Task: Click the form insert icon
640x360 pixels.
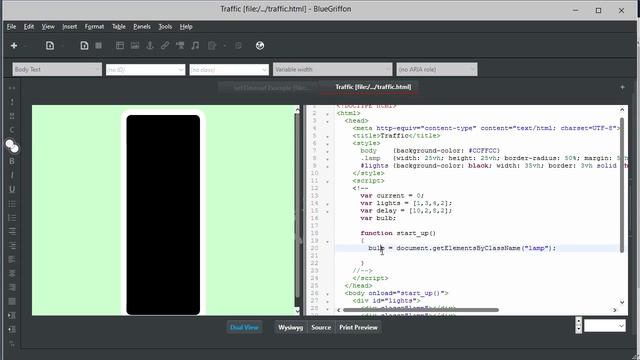Action: pyautogui.click(x=211, y=46)
